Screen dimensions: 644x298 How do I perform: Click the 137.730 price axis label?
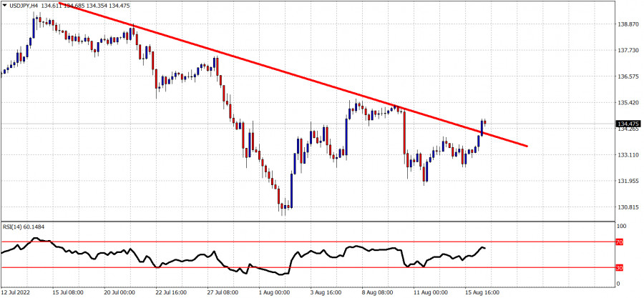click(x=627, y=51)
